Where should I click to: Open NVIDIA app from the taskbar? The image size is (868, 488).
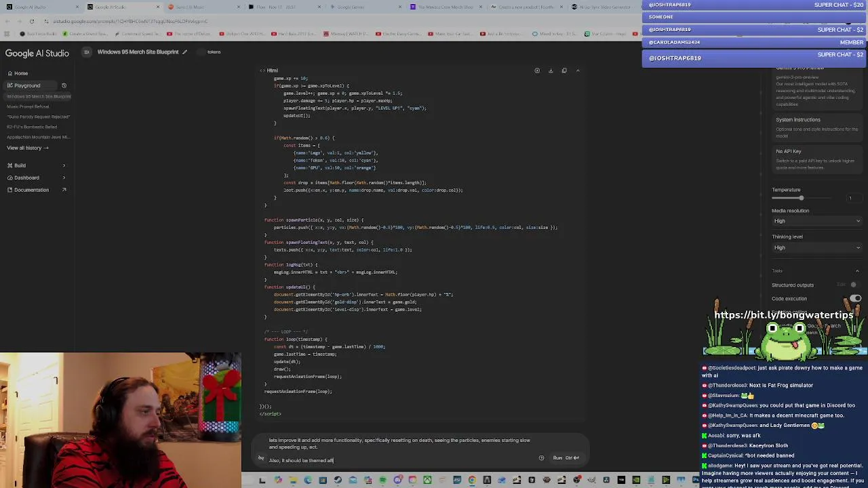tap(636, 481)
